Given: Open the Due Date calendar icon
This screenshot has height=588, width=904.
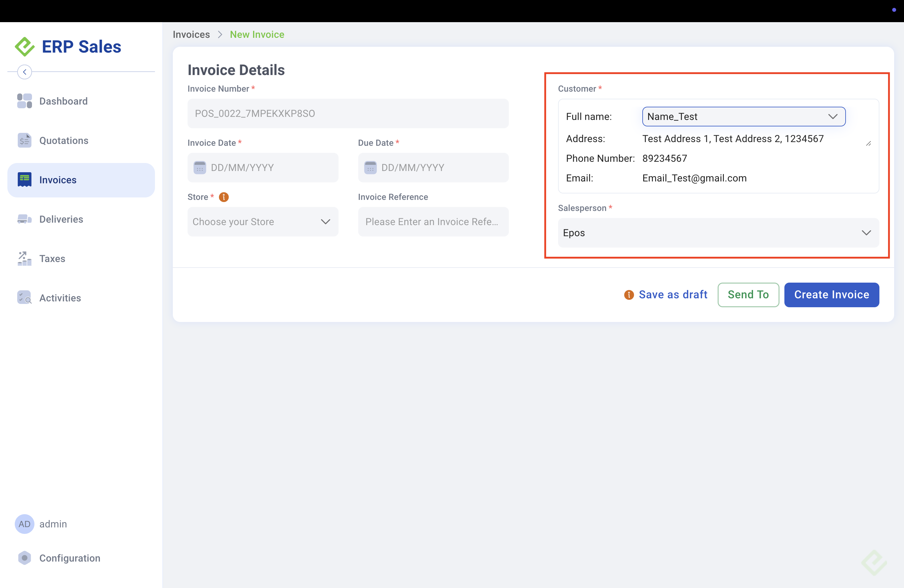Looking at the screenshot, I should pyautogui.click(x=370, y=168).
